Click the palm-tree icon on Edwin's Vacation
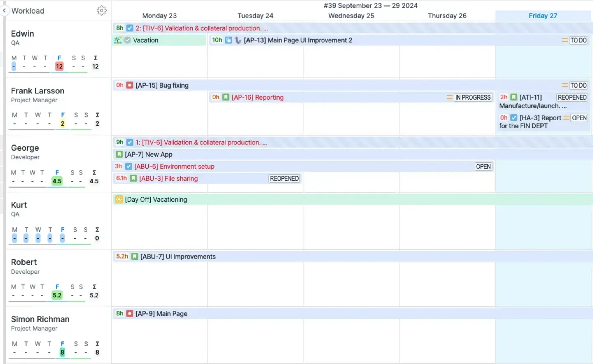 pyautogui.click(x=117, y=40)
